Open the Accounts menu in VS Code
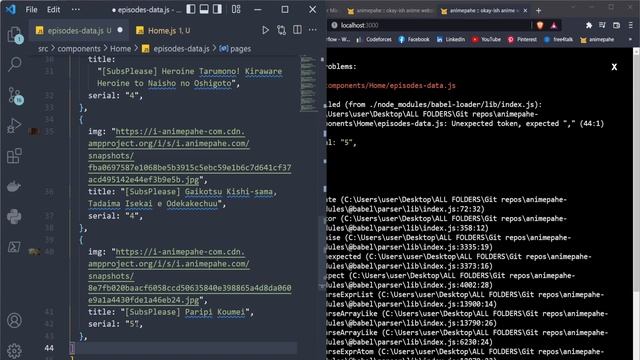 tap(14, 320)
